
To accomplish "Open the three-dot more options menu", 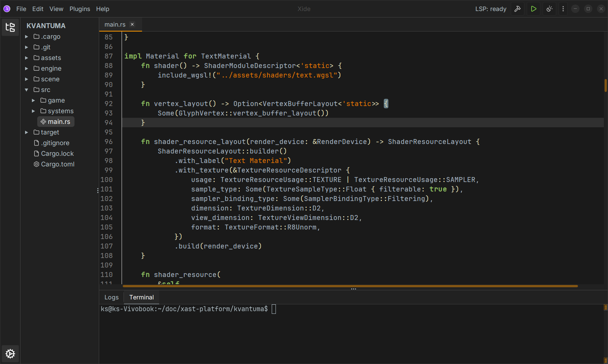I will pos(563,9).
